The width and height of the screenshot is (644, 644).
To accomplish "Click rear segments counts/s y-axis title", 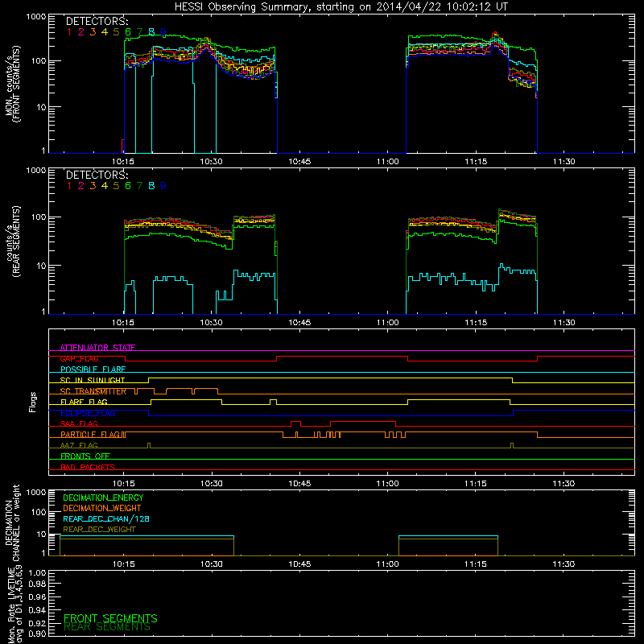I will tap(12, 242).
